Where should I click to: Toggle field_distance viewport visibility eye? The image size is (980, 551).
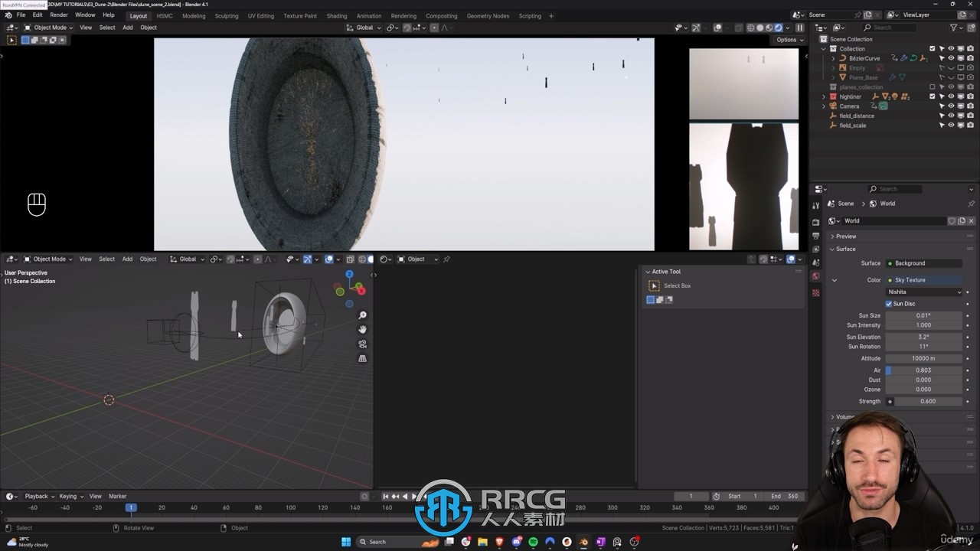point(952,116)
